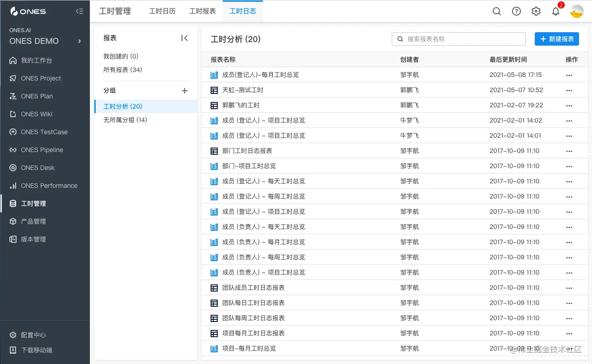
Task: Open more actions for 团队每周工时日志报表 row
Action: [569, 318]
